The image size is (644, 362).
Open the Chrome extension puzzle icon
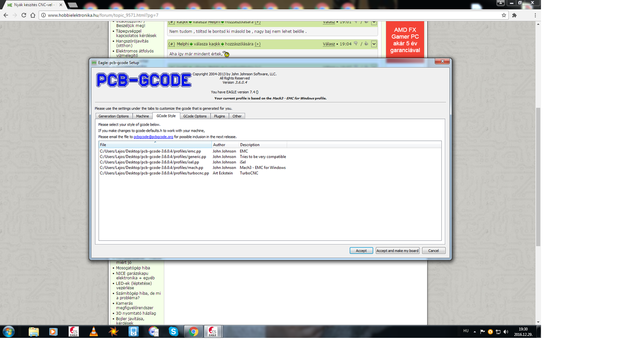coord(514,15)
